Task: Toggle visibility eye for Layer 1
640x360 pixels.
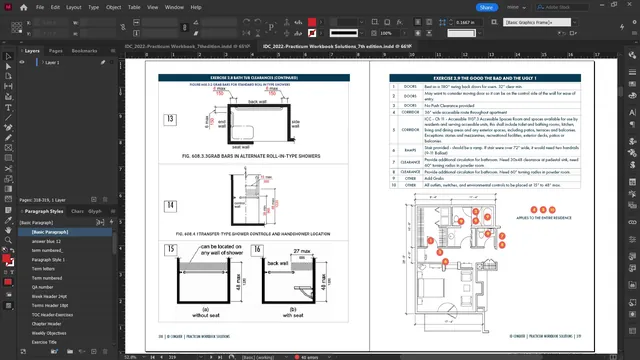Action: tap(22, 62)
